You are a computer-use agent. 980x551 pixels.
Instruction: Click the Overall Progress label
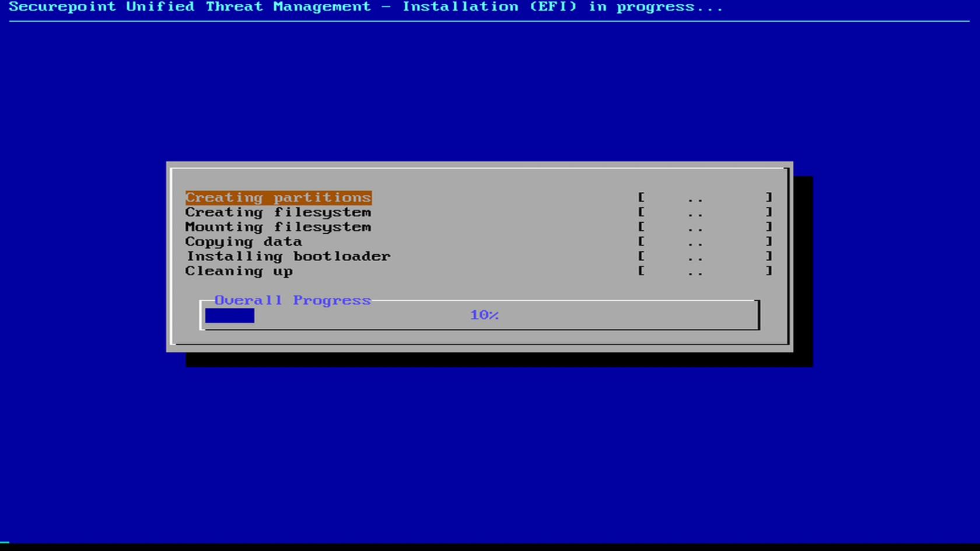[292, 300]
